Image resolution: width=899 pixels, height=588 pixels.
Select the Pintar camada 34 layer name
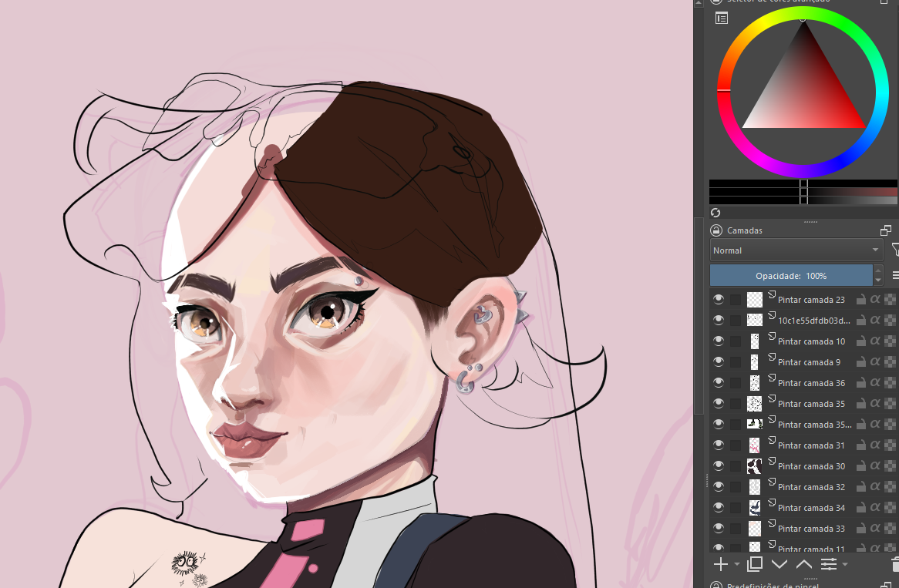811,508
